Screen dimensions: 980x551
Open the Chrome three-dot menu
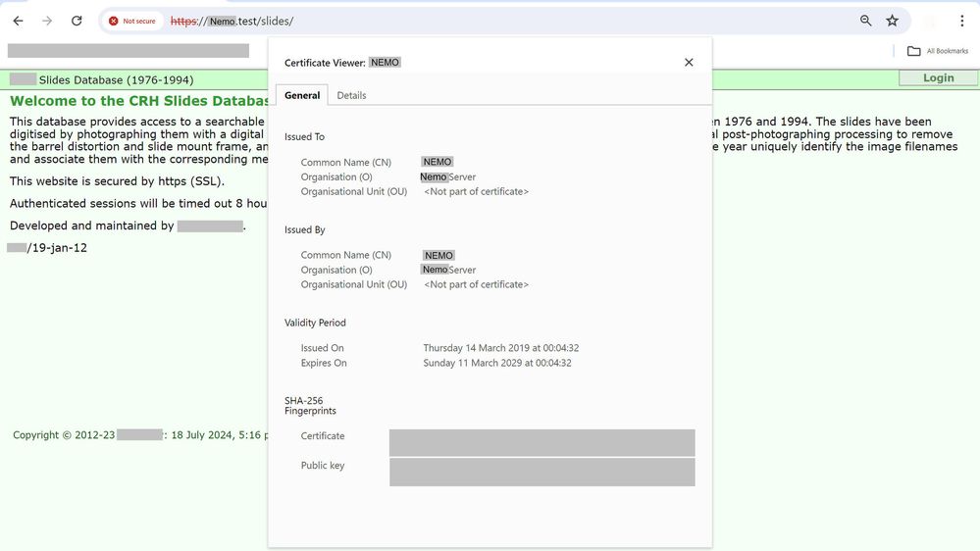click(x=961, y=21)
